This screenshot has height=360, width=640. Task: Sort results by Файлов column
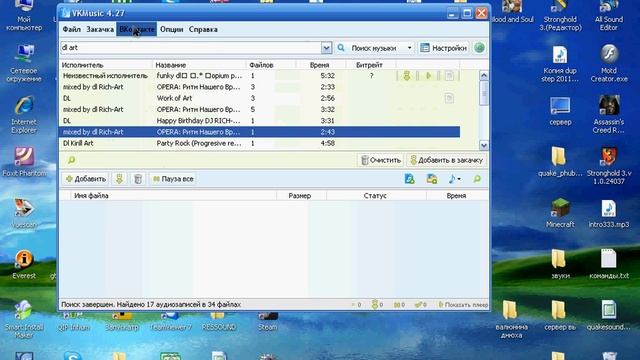pyautogui.click(x=271, y=65)
